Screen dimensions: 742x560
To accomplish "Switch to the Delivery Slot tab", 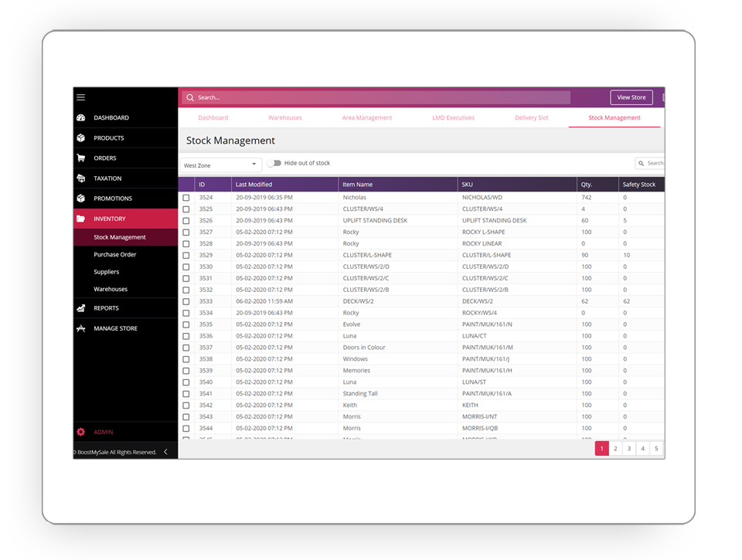I will pyautogui.click(x=532, y=117).
